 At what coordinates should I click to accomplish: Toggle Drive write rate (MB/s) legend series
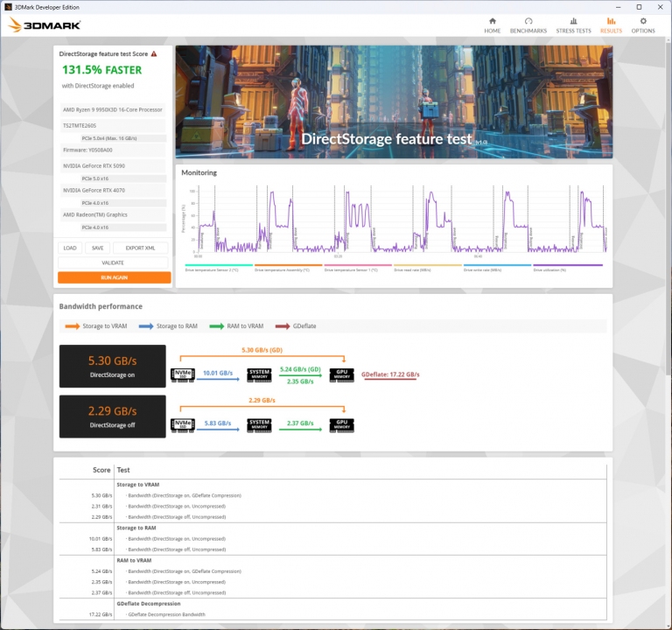coord(497,268)
